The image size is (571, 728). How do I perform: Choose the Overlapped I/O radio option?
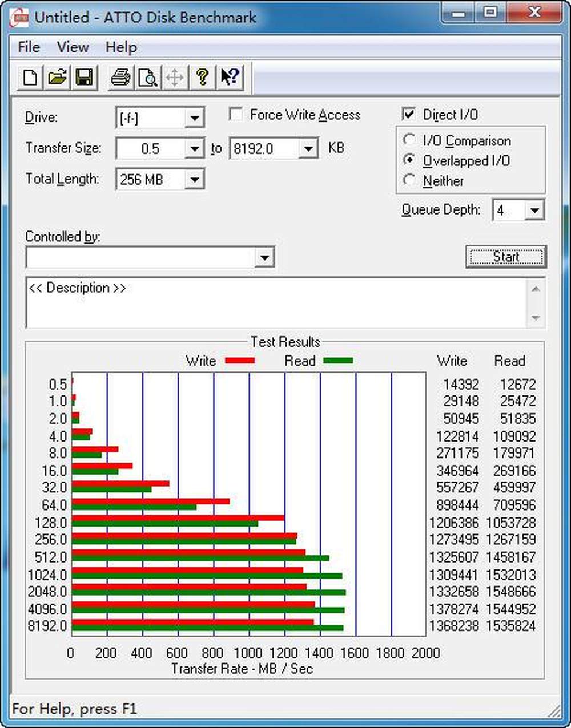point(409,160)
